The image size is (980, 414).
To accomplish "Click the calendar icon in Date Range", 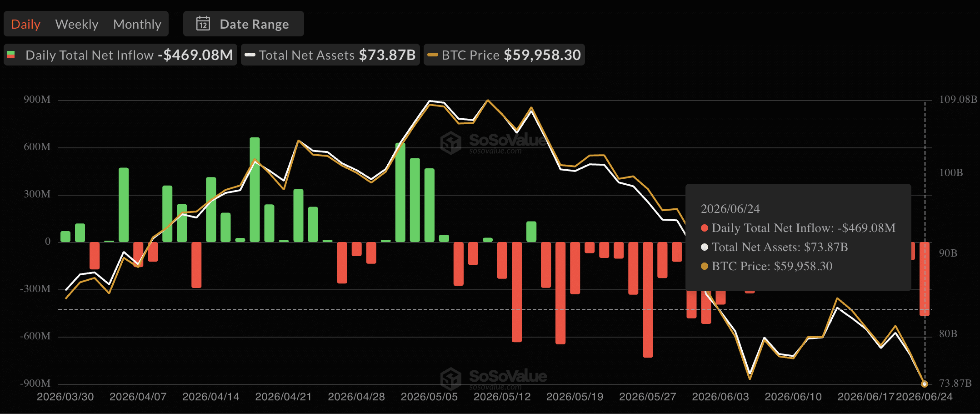I will (x=203, y=24).
